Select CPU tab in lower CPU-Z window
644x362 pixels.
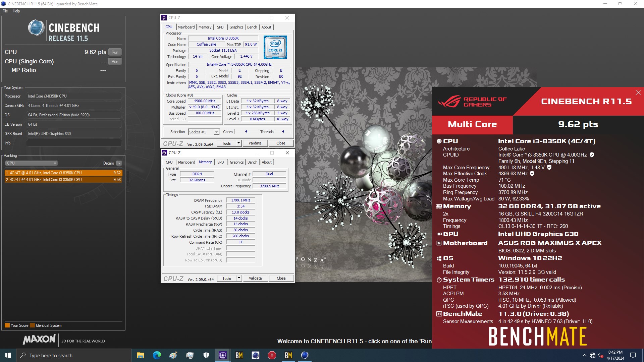coord(169,162)
